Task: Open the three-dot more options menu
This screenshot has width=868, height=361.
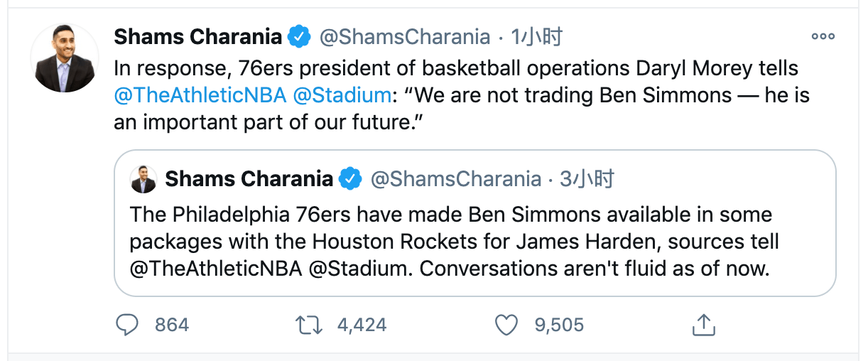Action: click(823, 37)
